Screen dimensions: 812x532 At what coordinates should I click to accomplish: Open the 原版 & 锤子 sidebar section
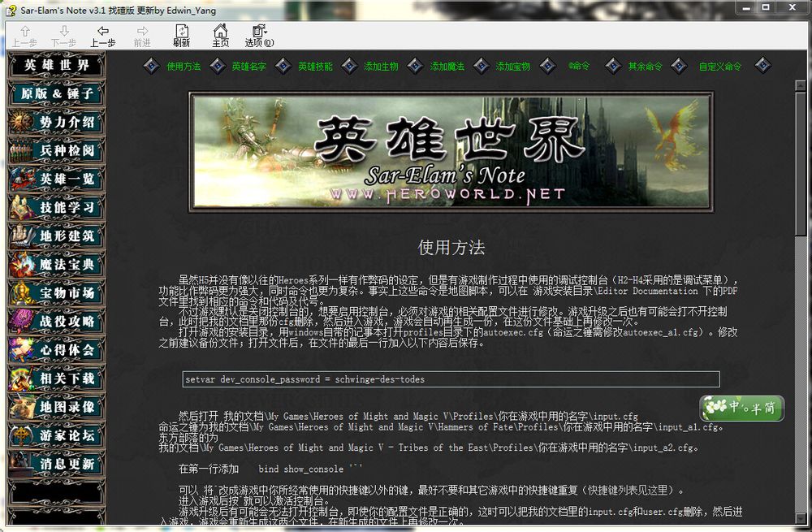pos(57,93)
